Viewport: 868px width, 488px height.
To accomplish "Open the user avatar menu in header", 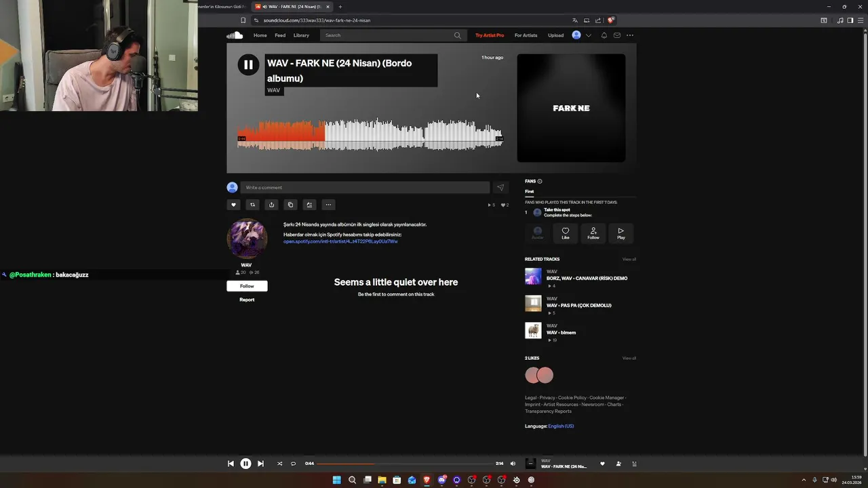I will point(576,35).
